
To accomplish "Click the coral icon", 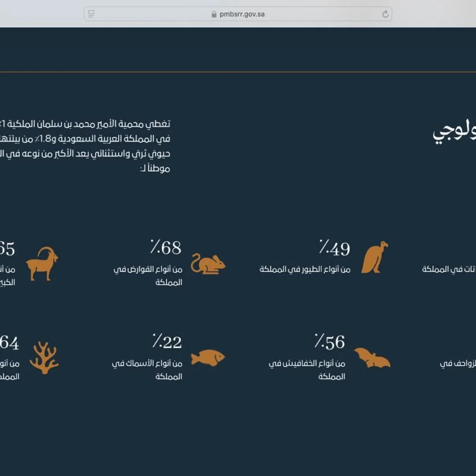I will pyautogui.click(x=44, y=358).
